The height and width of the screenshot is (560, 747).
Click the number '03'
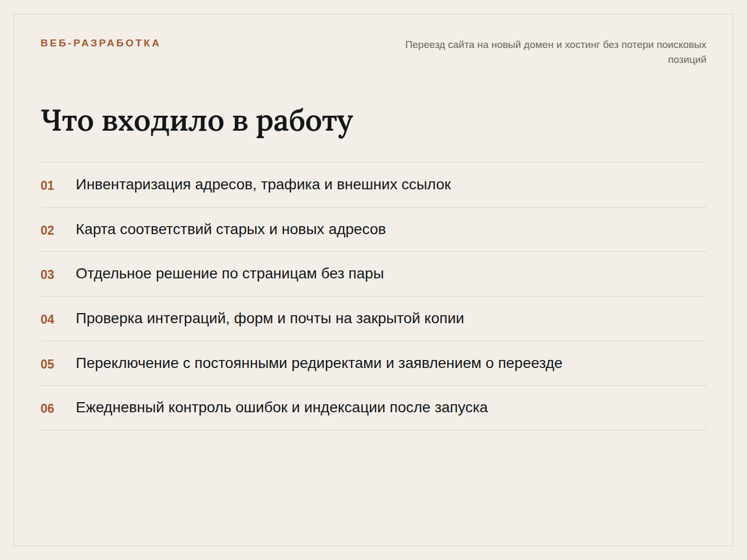tap(47, 275)
